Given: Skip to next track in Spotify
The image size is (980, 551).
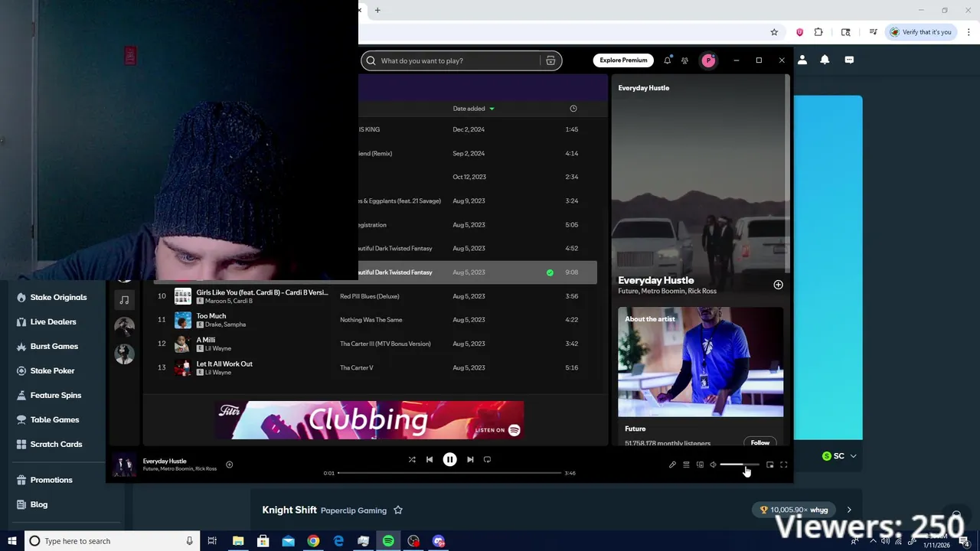Looking at the screenshot, I should pos(470,459).
